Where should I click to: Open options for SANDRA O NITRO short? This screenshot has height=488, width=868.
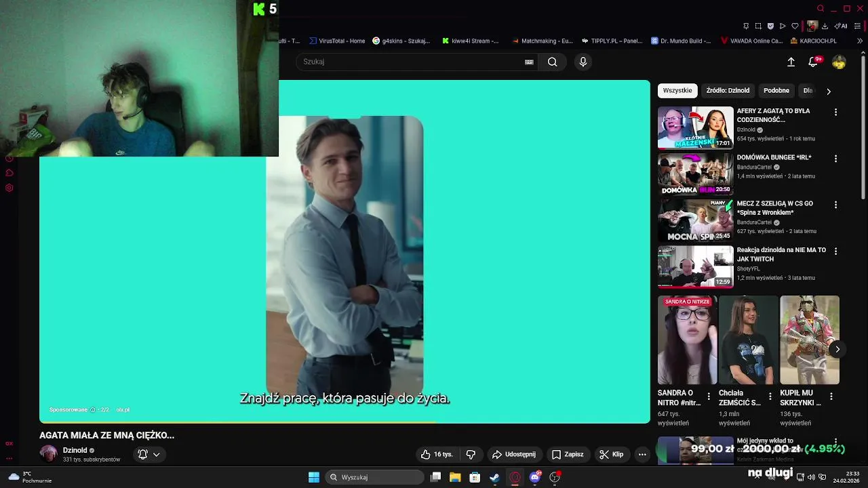tap(709, 396)
